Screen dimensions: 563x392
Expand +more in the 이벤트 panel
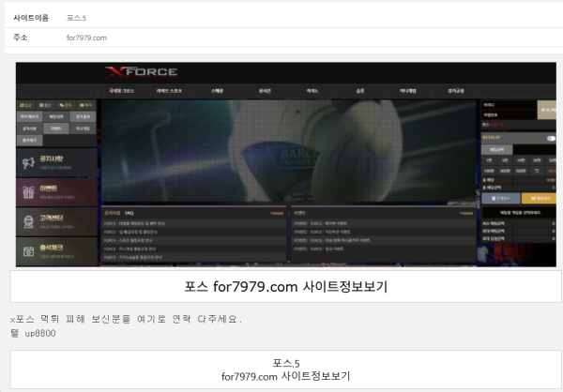click(467, 213)
